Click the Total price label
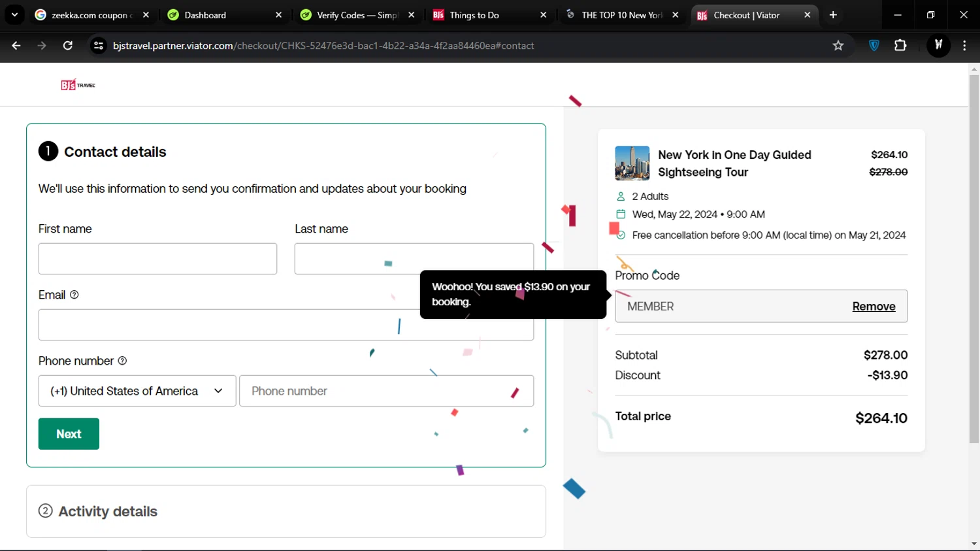The image size is (980, 551). (x=643, y=416)
